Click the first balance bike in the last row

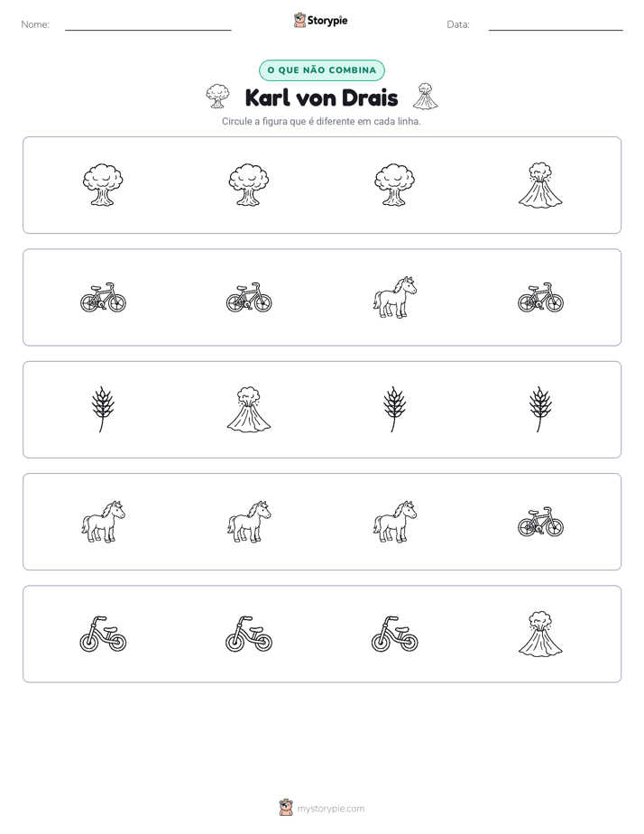click(x=103, y=634)
